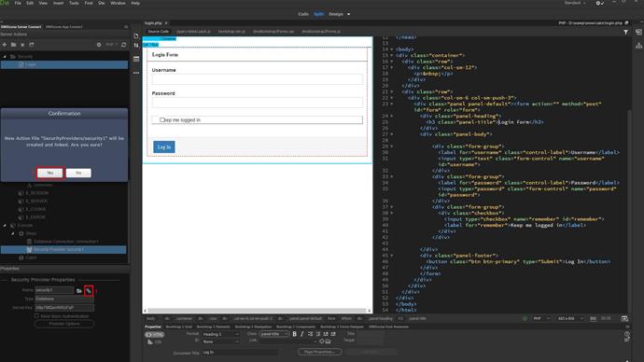Image resolution: width=644 pixels, height=362 pixels.
Task: Click browse for file icon beside Link
Action: [328, 341]
